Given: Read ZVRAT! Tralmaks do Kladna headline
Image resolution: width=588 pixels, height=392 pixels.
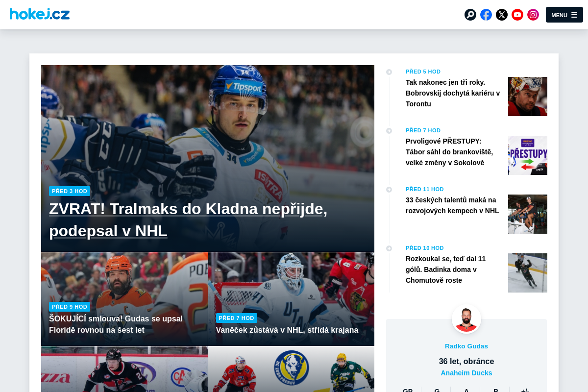Looking at the screenshot, I should pyautogui.click(x=188, y=220).
